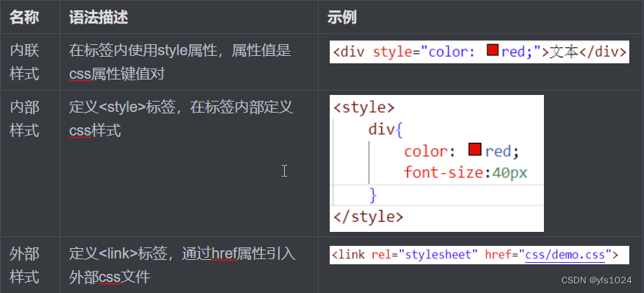The width and height of the screenshot is (644, 293).
Task: Open the css/demo.css link
Action: point(565,255)
